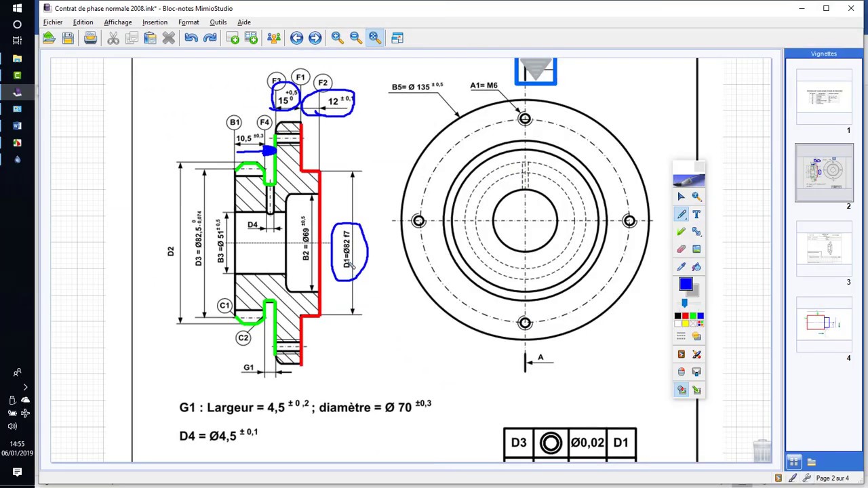The image size is (868, 488).
Task: Go to the previous page arrow
Action: pyautogui.click(x=296, y=38)
